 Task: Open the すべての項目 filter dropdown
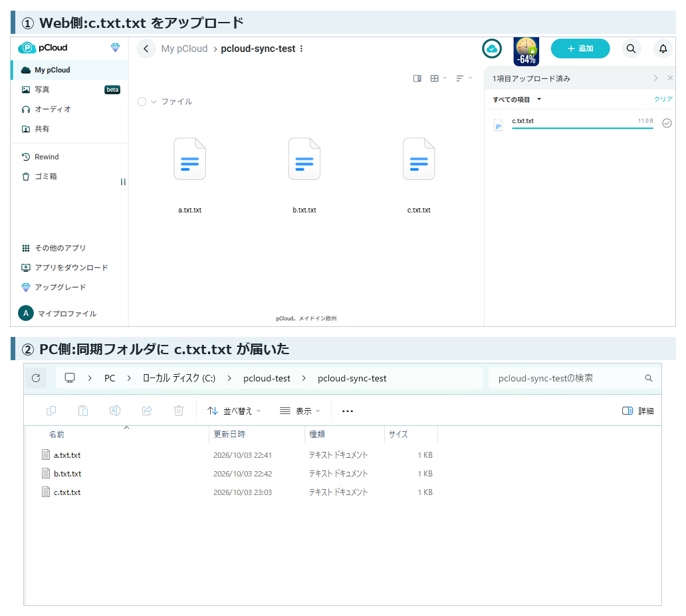[x=517, y=99]
